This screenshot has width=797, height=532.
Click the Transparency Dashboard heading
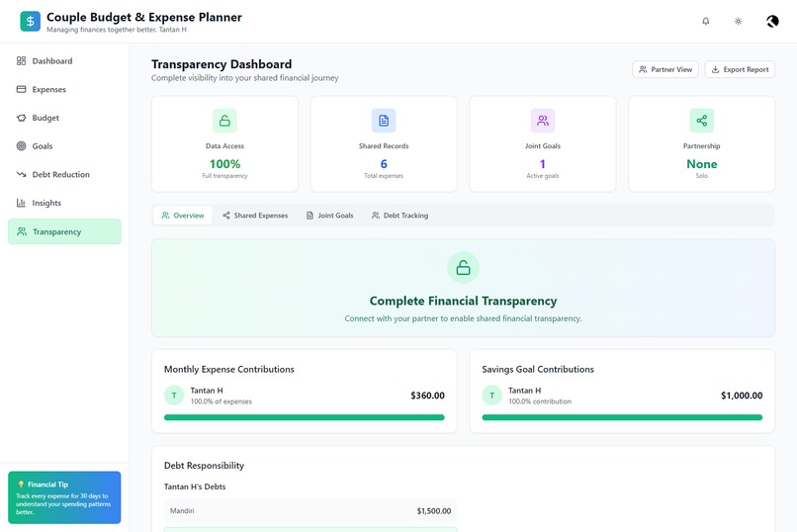221,64
